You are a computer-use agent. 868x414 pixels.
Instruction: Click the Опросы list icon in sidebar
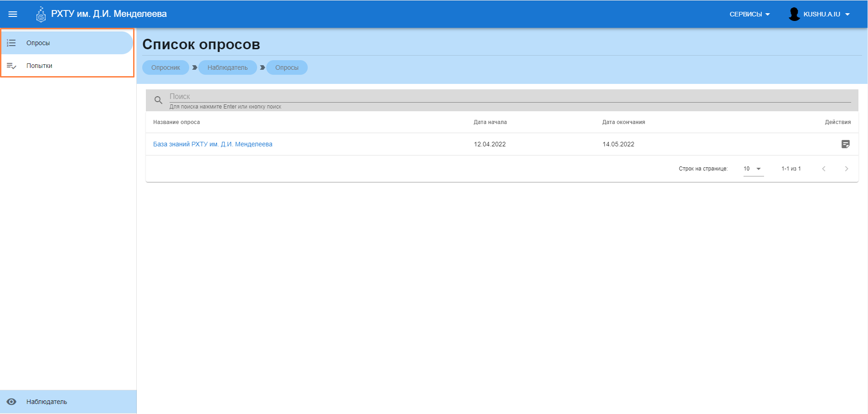click(x=11, y=43)
